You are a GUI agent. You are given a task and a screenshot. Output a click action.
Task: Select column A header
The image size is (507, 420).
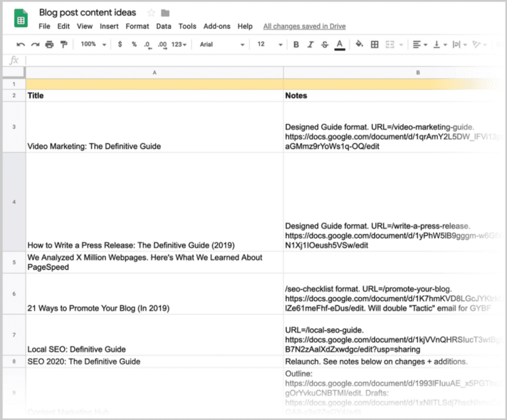click(154, 73)
